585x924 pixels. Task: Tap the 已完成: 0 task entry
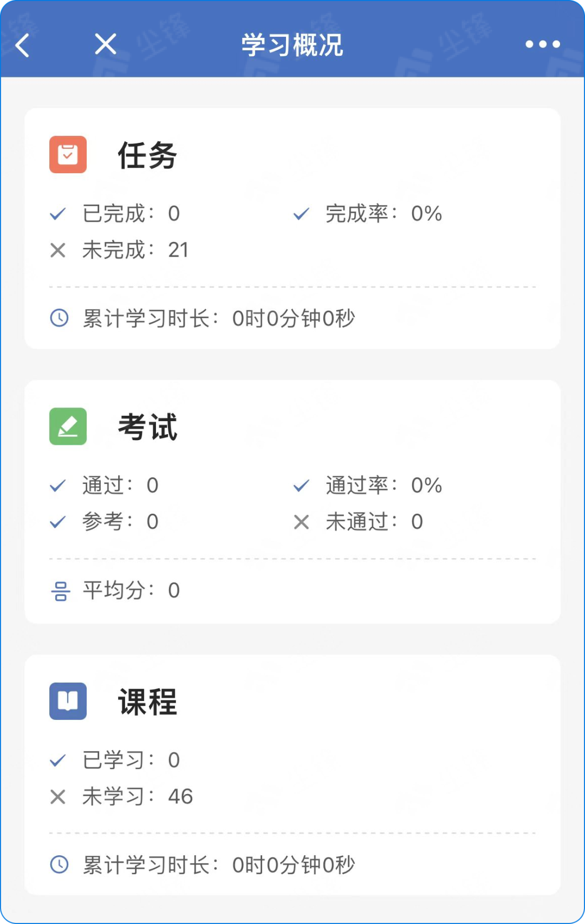(131, 214)
